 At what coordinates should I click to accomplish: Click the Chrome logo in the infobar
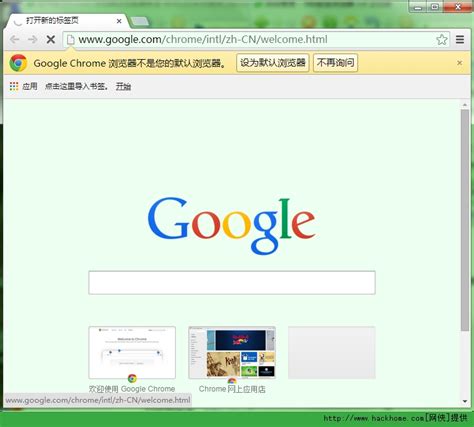click(18, 63)
